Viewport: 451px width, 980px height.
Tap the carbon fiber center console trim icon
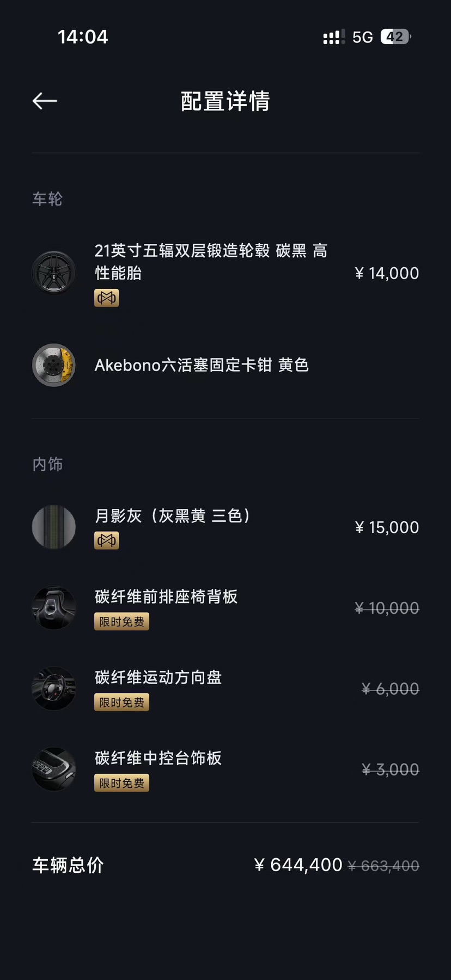click(53, 769)
